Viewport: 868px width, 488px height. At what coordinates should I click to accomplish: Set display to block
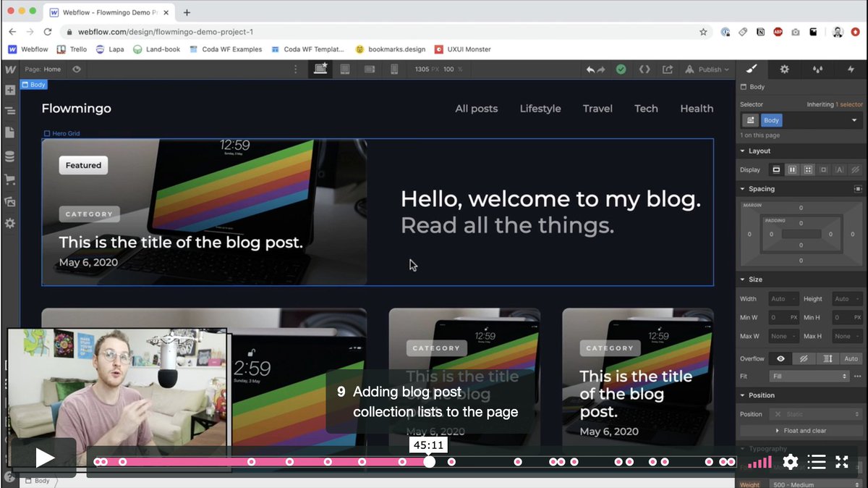776,169
